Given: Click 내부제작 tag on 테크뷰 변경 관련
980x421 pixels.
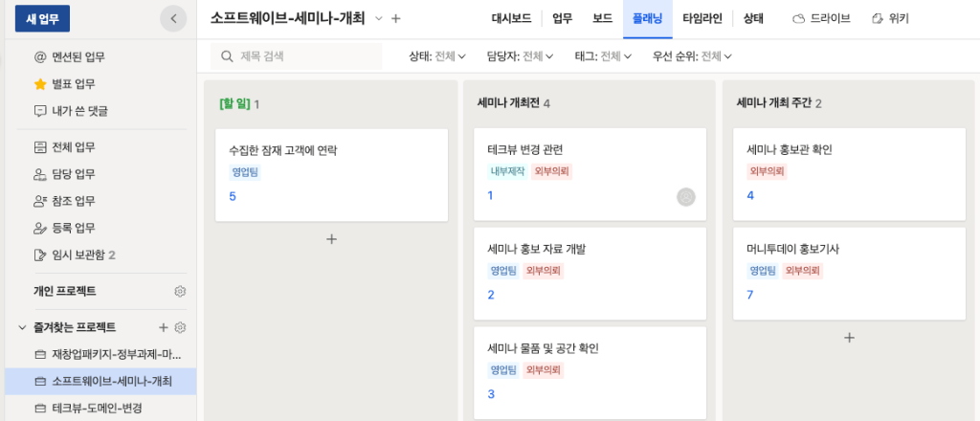Looking at the screenshot, I should click(507, 172).
